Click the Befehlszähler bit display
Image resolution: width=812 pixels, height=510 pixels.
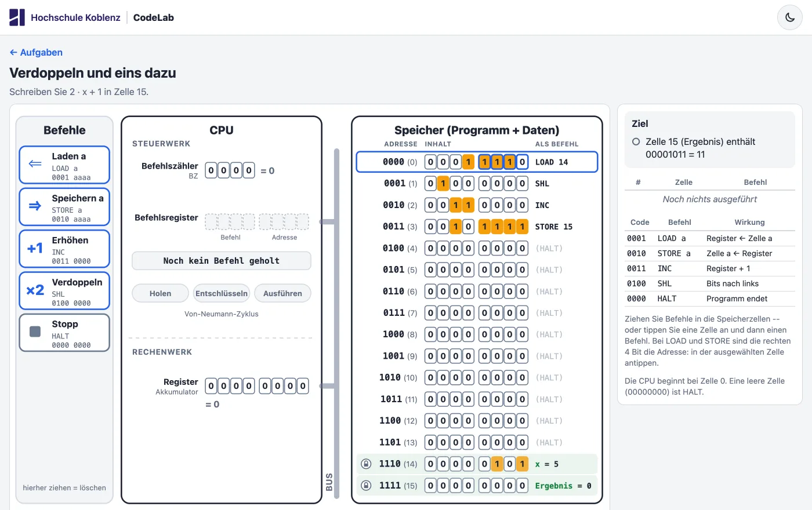230,170
